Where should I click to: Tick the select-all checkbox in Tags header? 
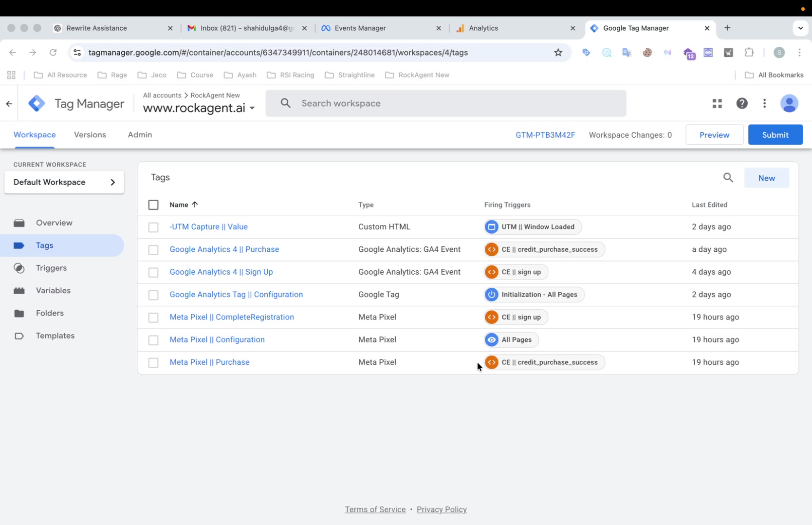153,205
